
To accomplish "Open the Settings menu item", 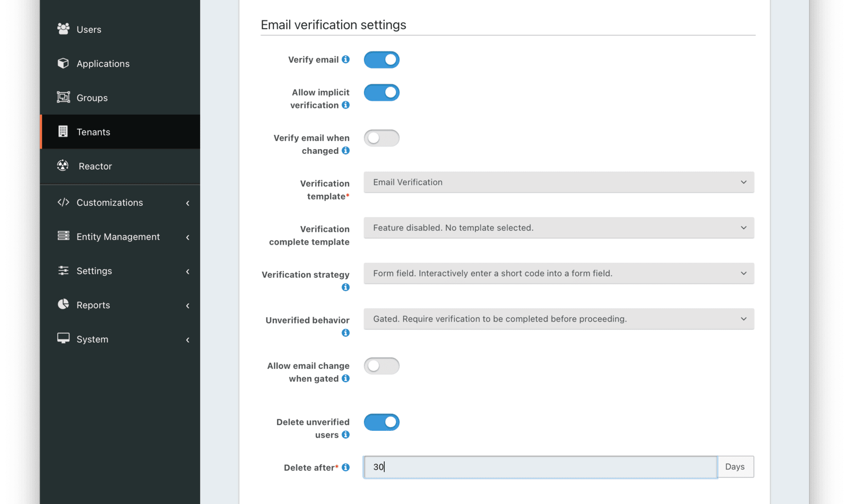I will click(120, 271).
